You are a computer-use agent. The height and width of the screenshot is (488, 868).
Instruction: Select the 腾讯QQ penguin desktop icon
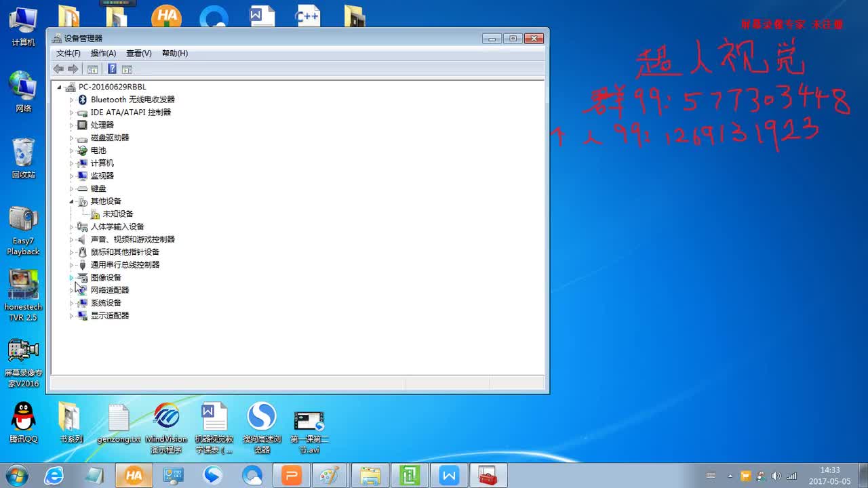(23, 422)
